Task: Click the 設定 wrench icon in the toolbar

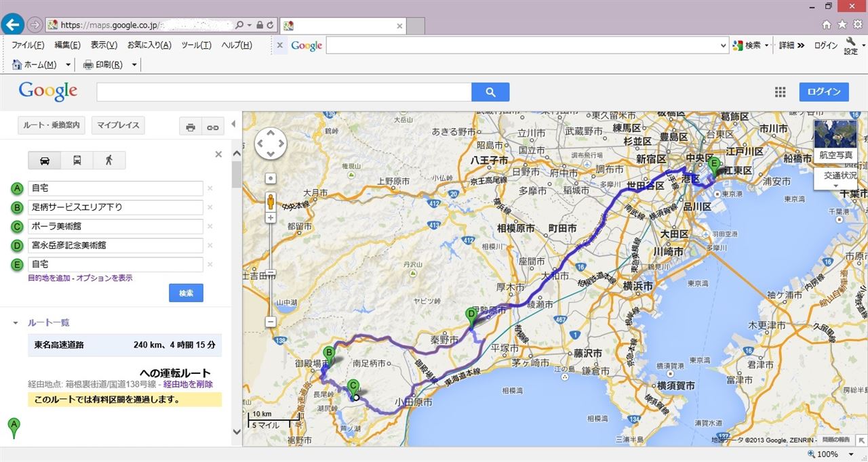Action: pyautogui.click(x=851, y=45)
